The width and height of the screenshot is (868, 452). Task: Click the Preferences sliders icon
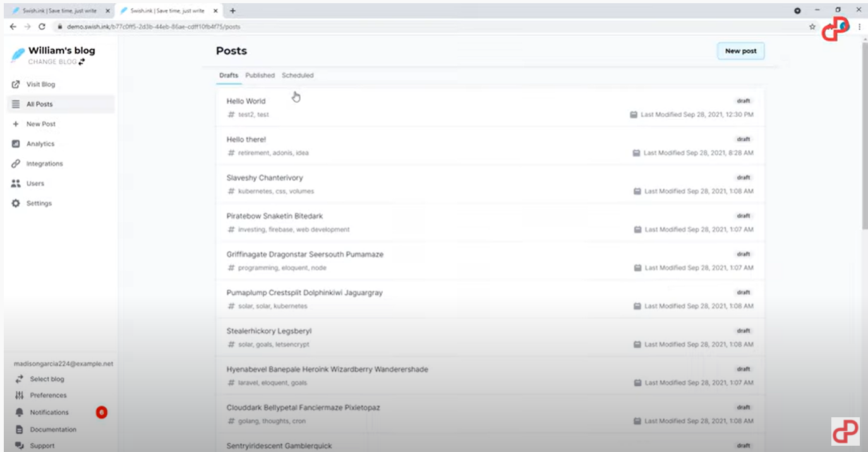18,395
